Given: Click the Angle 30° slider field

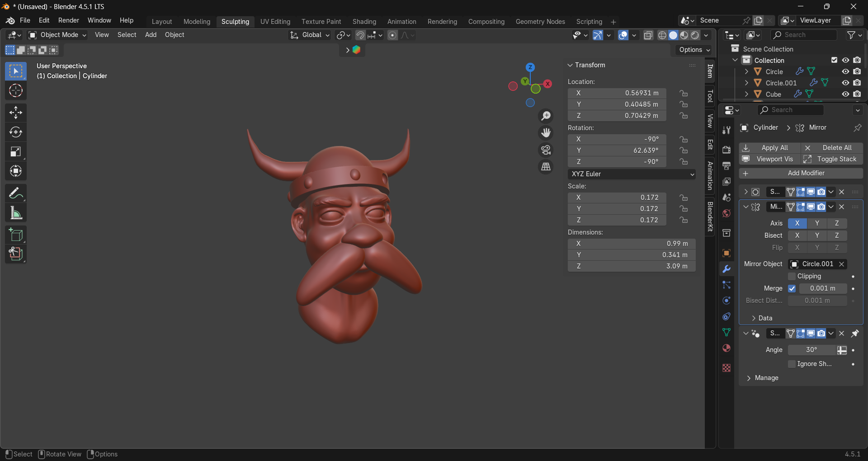Looking at the screenshot, I should pyautogui.click(x=811, y=350).
